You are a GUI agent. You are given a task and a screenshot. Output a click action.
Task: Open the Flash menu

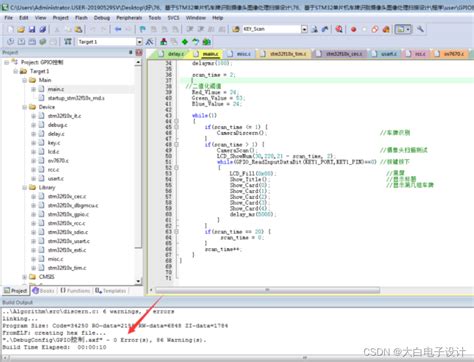[x=81, y=18]
